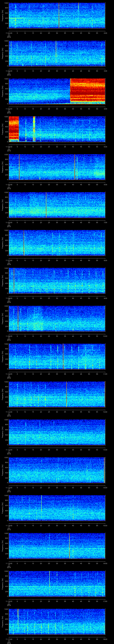Click the 11:09:00 start time label
This screenshot has height=644, width=114.
click(x=9, y=336)
